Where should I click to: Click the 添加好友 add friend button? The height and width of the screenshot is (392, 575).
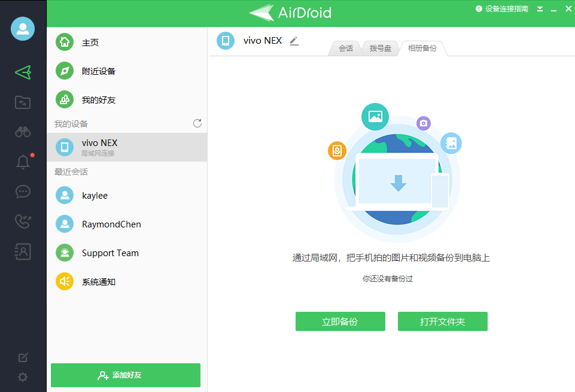126,375
